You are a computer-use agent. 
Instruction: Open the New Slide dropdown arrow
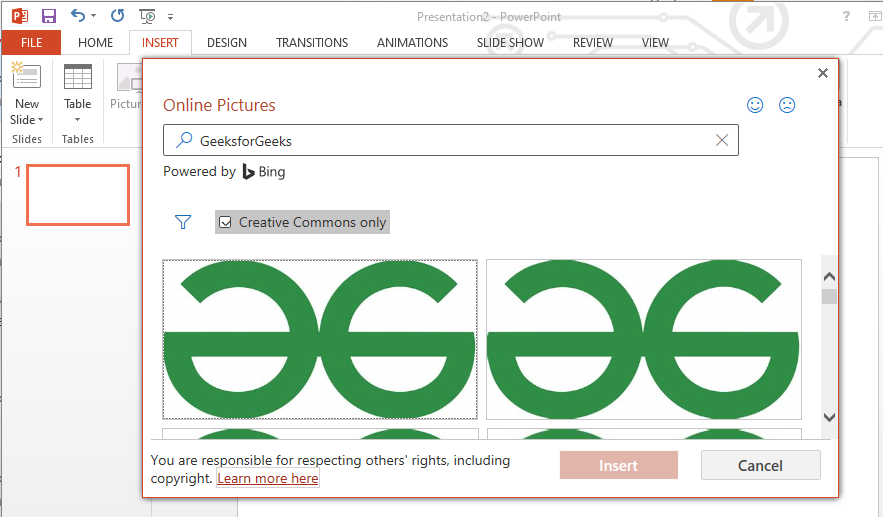40,120
